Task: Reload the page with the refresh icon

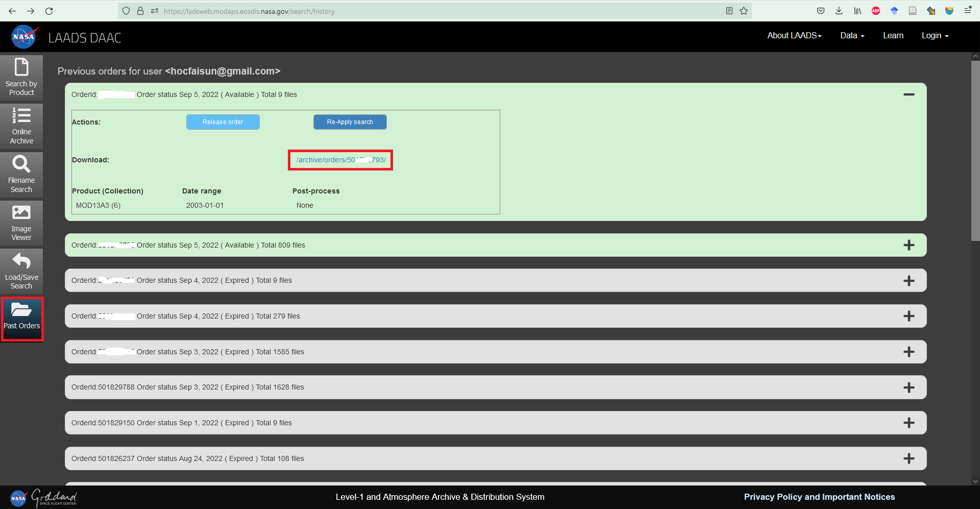Action: (x=49, y=11)
